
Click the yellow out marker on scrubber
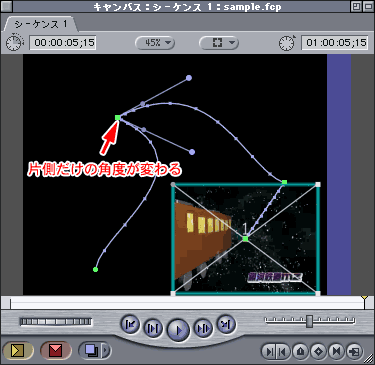point(365,297)
